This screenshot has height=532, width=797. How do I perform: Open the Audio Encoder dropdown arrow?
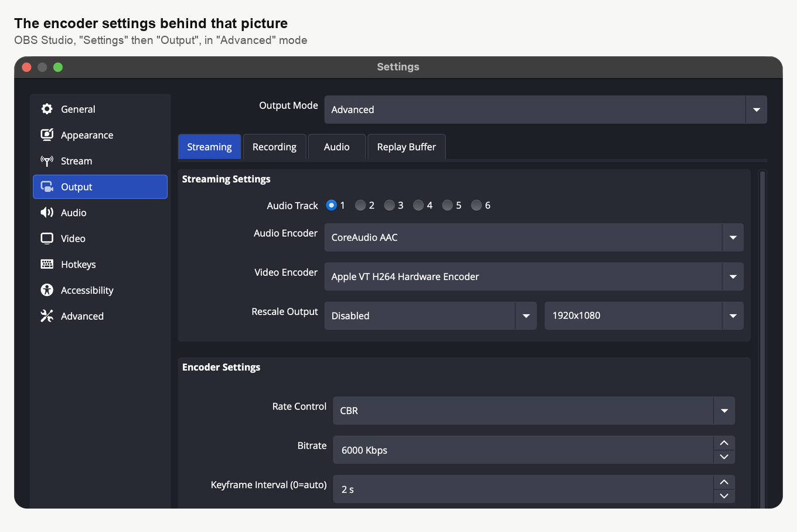(733, 237)
